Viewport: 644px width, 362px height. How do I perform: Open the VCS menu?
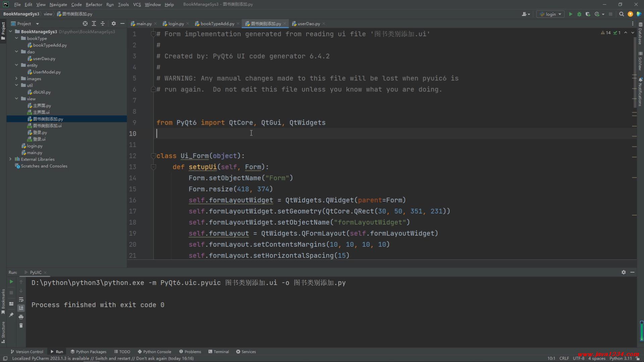tap(137, 4)
